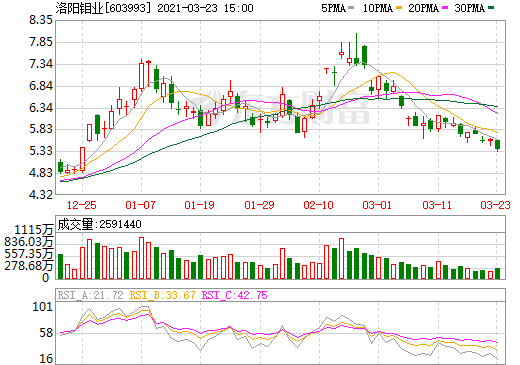
Task: Click the 20PMA legend label
Action: pyautogui.click(x=423, y=8)
